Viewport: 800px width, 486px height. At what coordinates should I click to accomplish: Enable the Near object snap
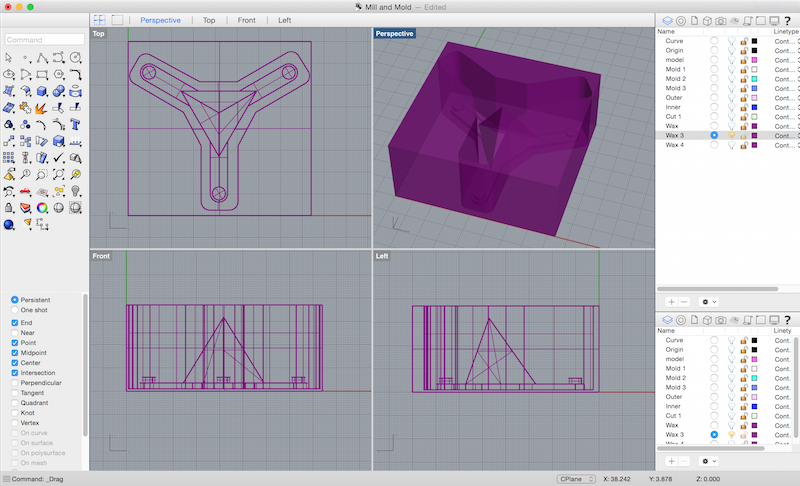coord(15,332)
